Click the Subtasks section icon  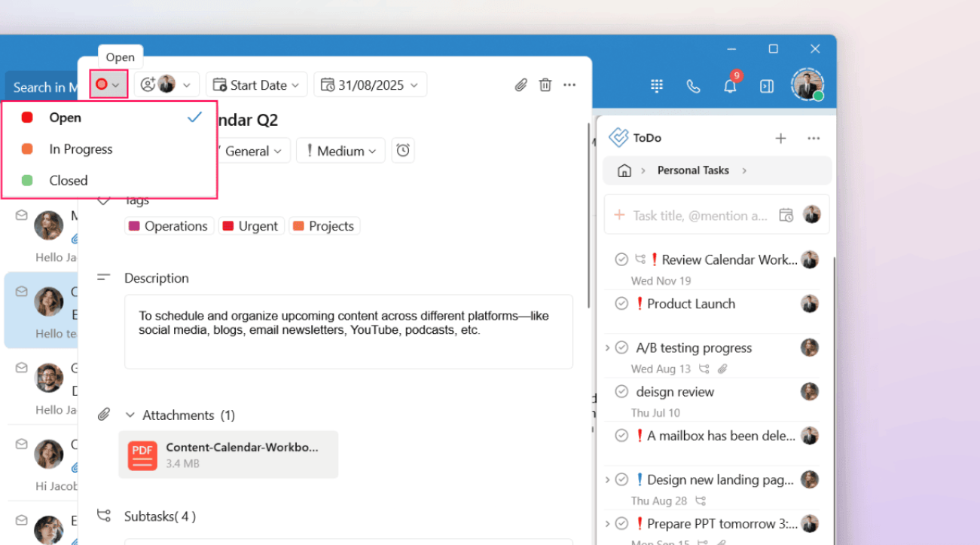pos(104,516)
